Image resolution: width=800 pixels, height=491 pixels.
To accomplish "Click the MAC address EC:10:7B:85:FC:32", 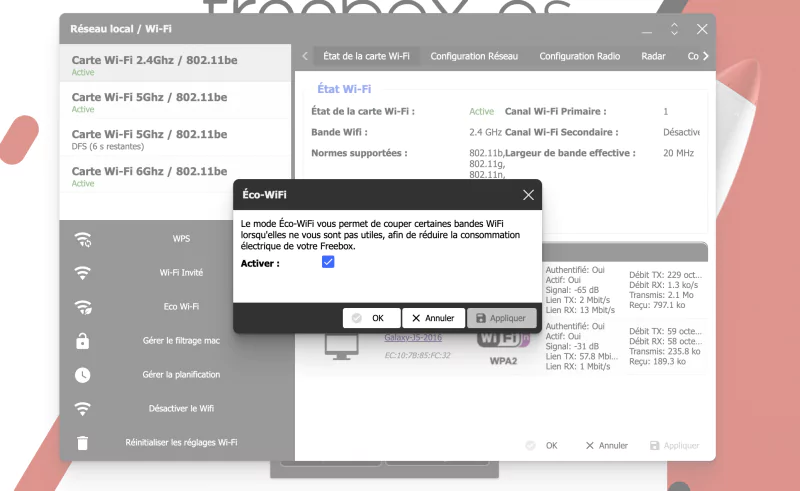I will (x=417, y=355).
